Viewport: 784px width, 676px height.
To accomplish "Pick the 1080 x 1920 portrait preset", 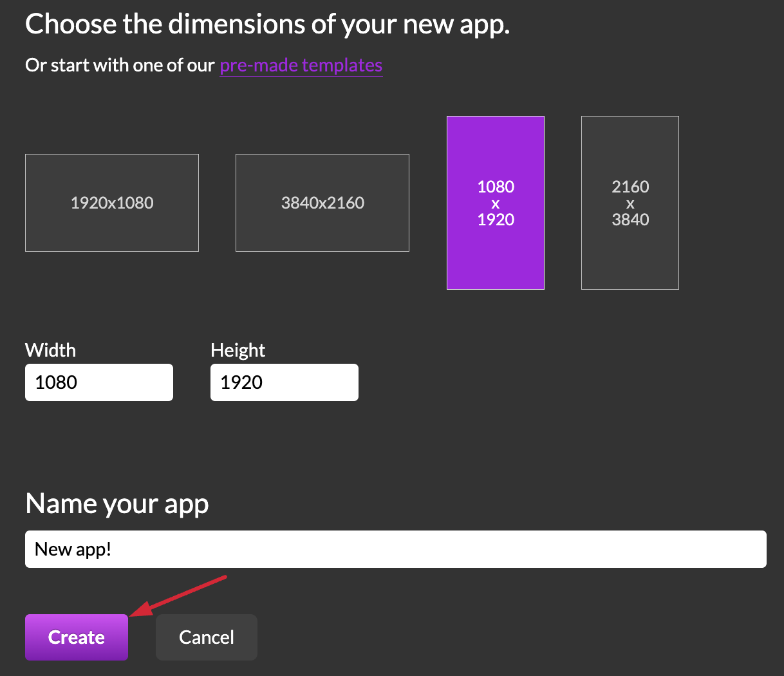I will [x=496, y=203].
